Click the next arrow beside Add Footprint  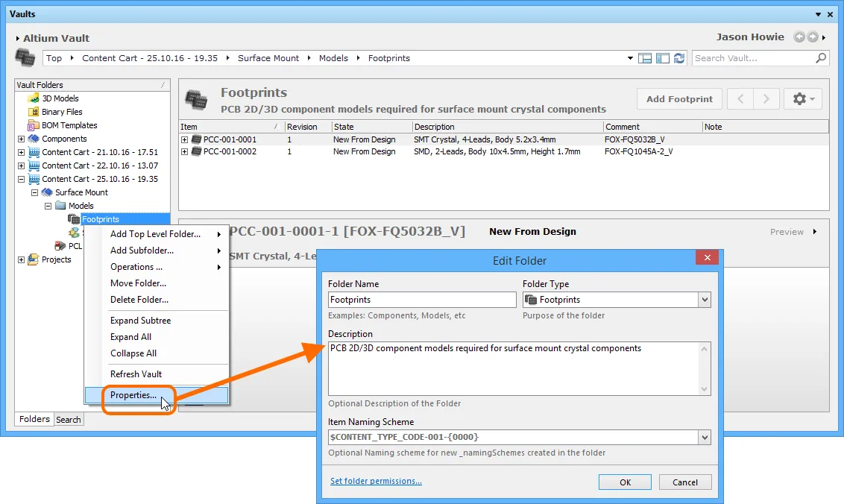tap(766, 98)
